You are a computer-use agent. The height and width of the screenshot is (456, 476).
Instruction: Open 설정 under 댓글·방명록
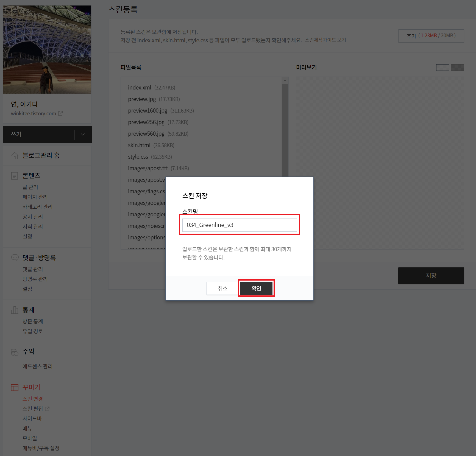click(27, 289)
